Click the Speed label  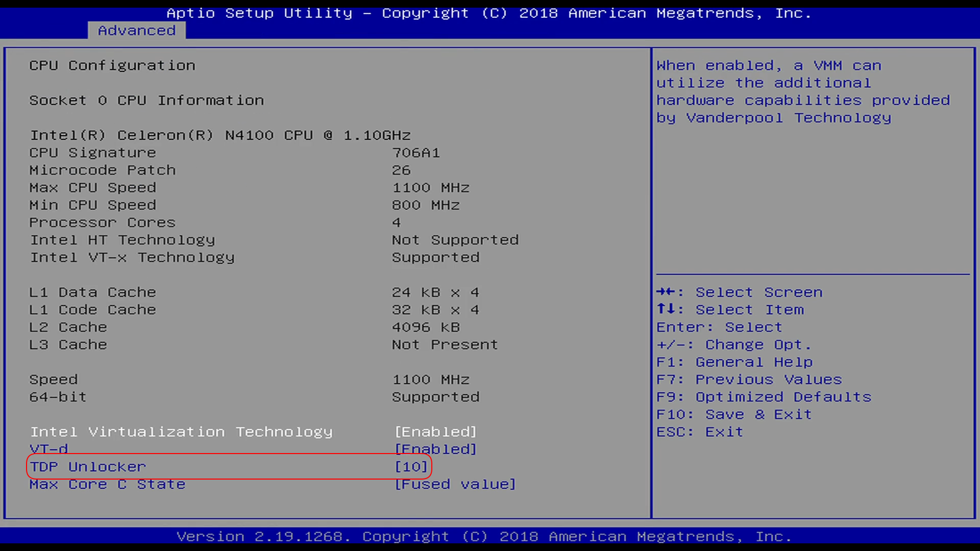coord(54,380)
